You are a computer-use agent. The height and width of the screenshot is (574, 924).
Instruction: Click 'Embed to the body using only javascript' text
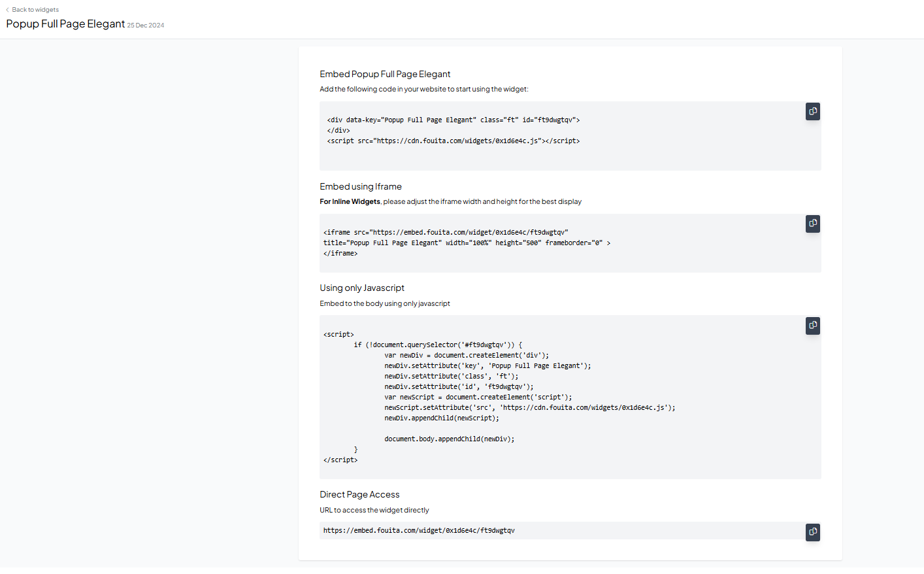click(385, 303)
